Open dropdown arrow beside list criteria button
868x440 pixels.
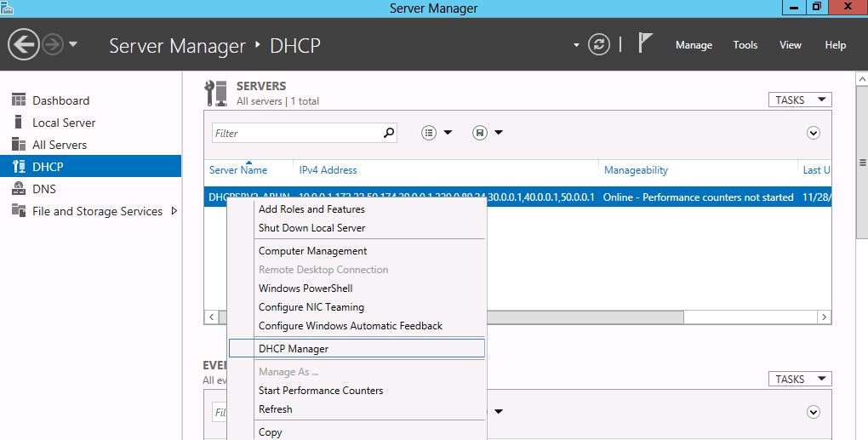tap(448, 132)
